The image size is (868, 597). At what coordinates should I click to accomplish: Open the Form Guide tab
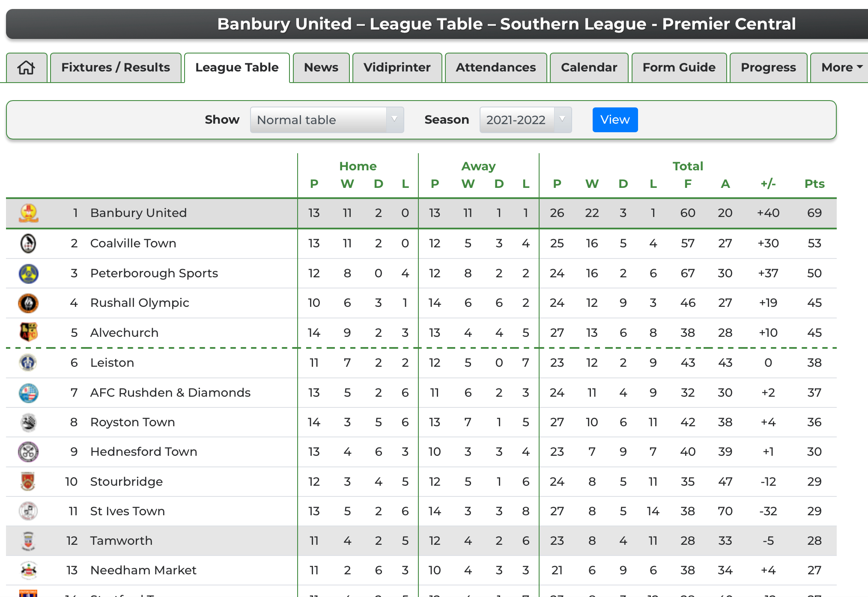click(x=679, y=68)
